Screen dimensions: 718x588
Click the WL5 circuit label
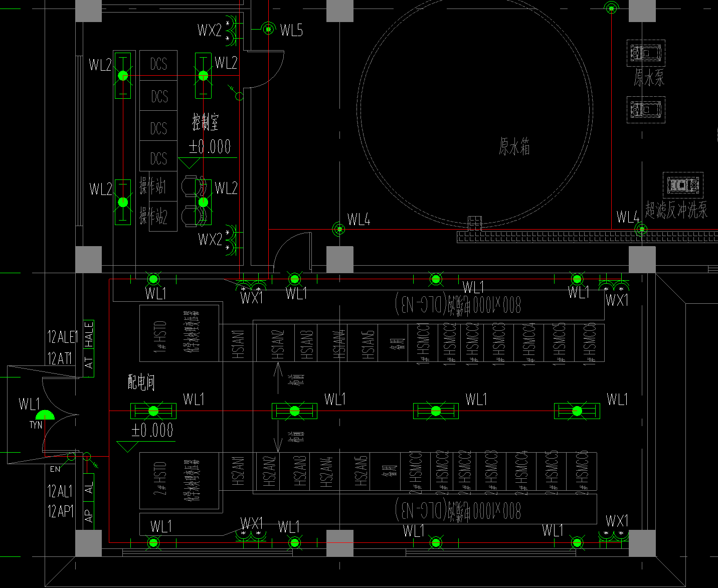(291, 31)
